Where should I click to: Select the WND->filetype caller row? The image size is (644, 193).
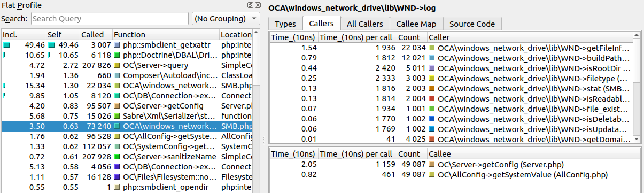coord(451,78)
